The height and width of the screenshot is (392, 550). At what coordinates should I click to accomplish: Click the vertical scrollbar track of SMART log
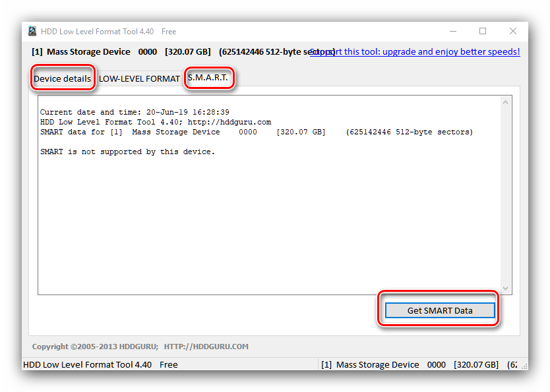(506, 198)
